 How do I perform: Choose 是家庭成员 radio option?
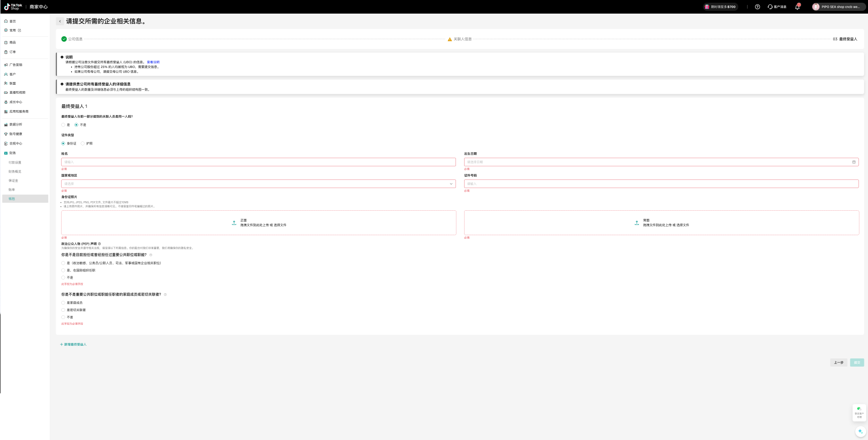63,303
